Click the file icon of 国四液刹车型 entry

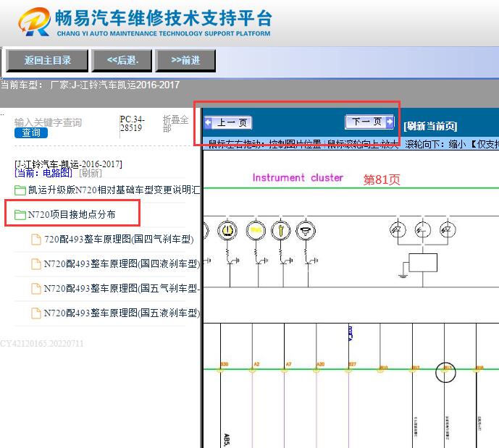click(36, 264)
